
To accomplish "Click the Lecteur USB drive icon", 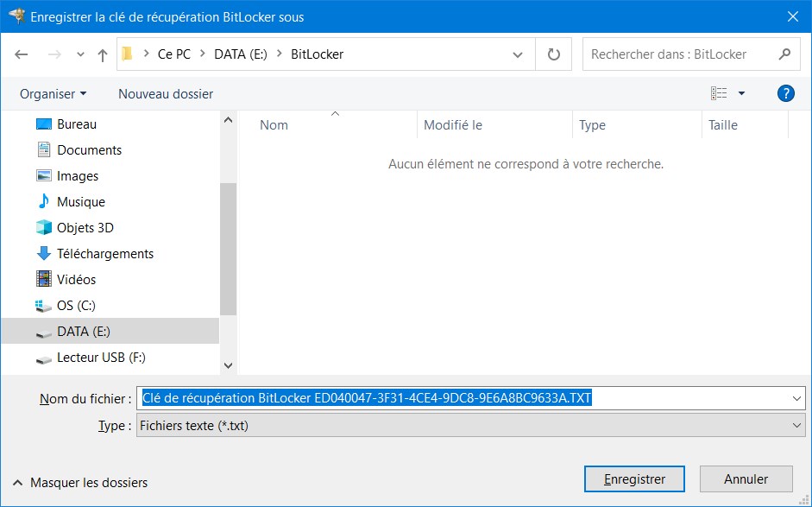I will point(44,359).
